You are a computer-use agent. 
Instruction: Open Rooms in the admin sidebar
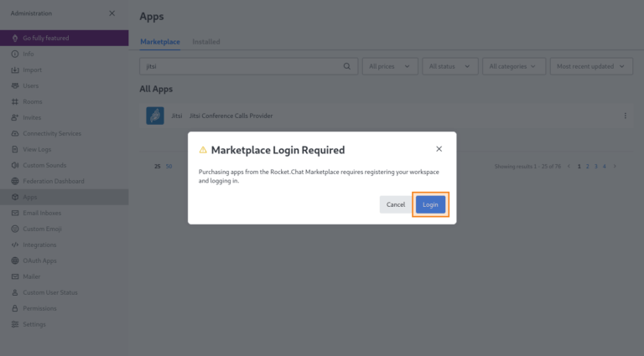coord(32,101)
